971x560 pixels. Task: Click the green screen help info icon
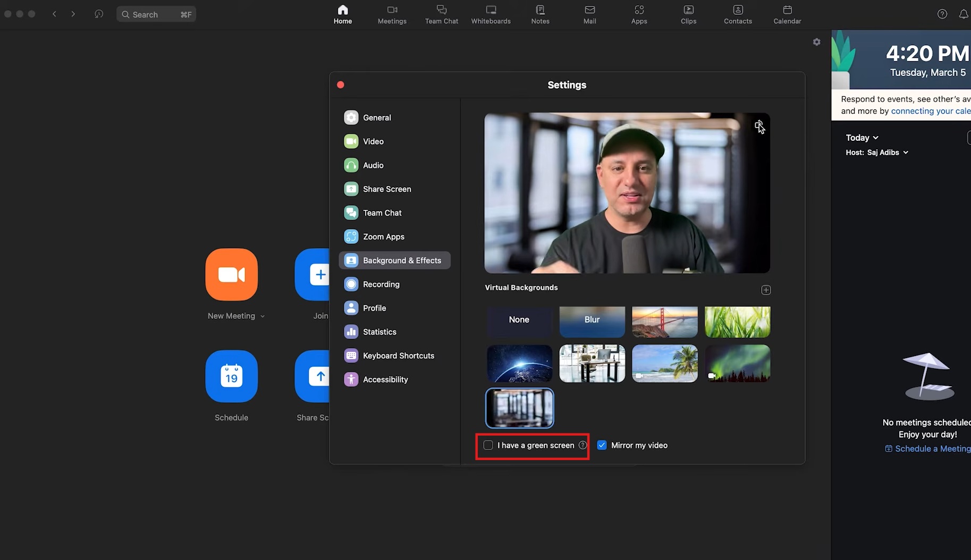[x=582, y=445]
